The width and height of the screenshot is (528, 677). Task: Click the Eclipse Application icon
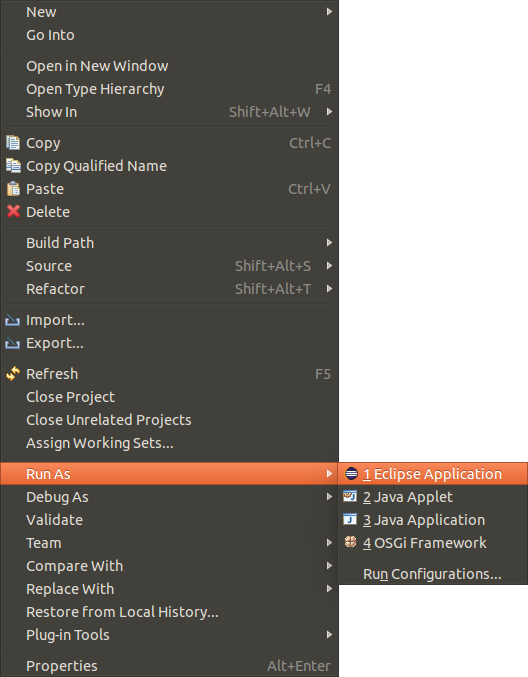tap(351, 474)
